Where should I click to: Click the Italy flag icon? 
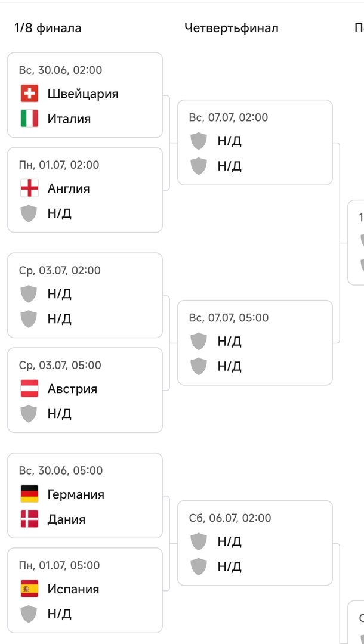tap(29, 119)
